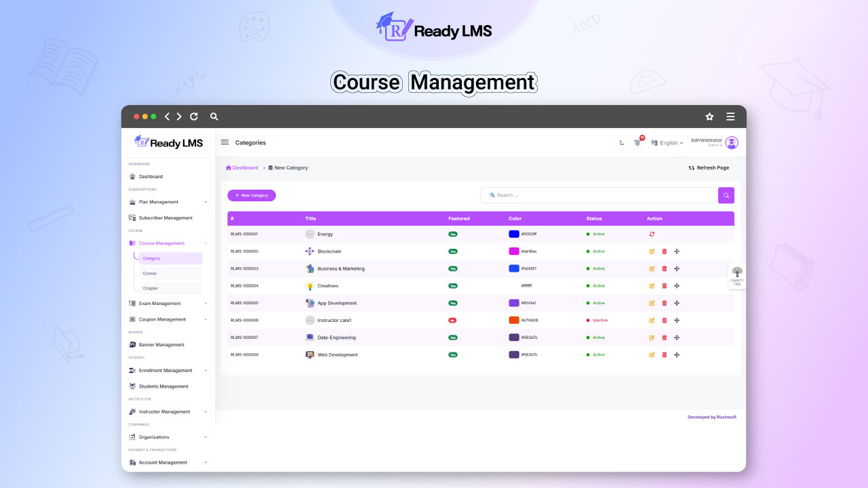The image size is (868, 488).
Task: Click the browser search magnifier icon
Action: point(214,117)
